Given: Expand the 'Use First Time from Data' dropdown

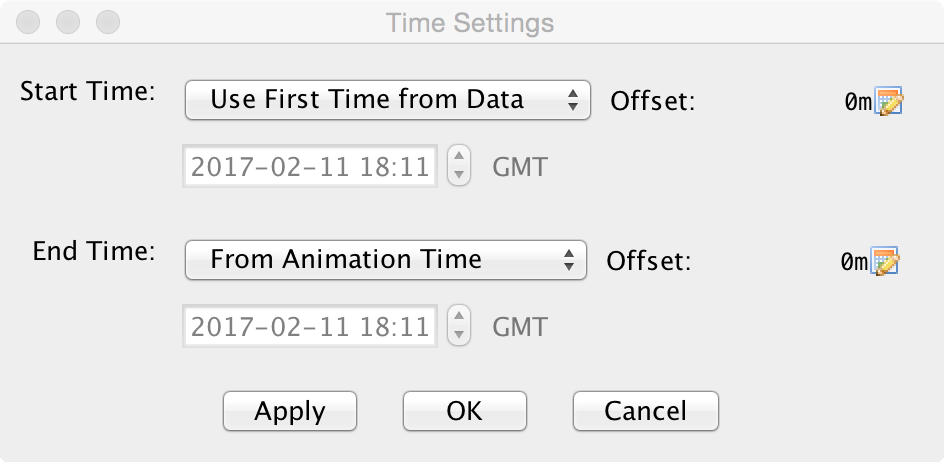Looking at the screenshot, I should 387,100.
